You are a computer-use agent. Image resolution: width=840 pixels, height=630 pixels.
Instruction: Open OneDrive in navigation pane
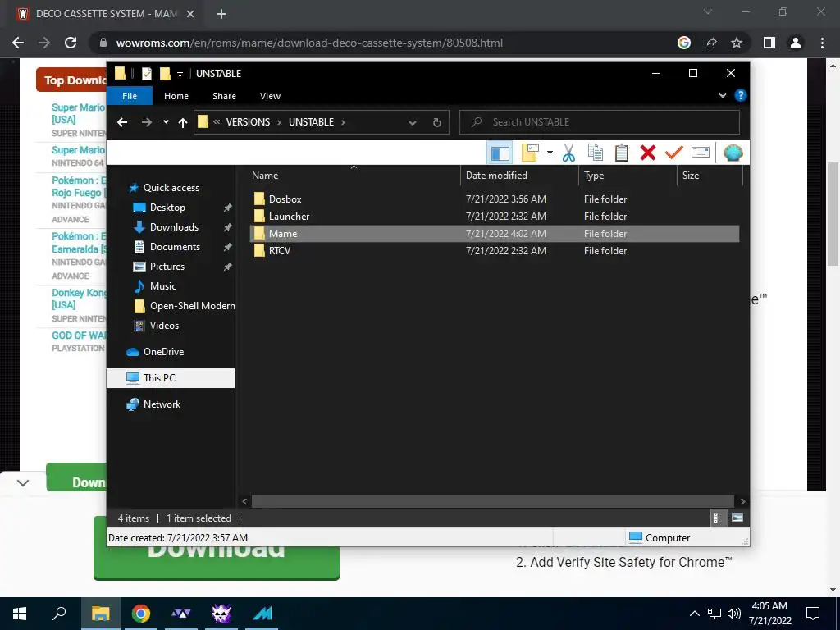[163, 352]
